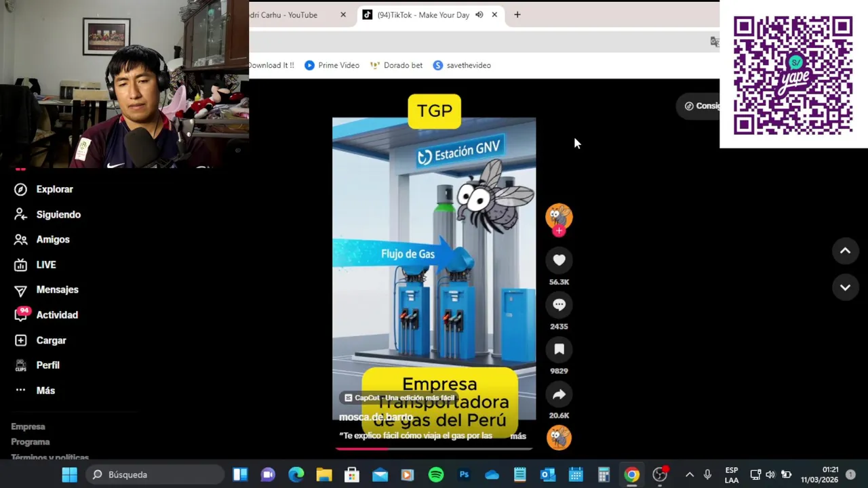Mute the TikTok tab's audio speaker icon
The height and width of the screenshot is (488, 868).
pos(479,14)
